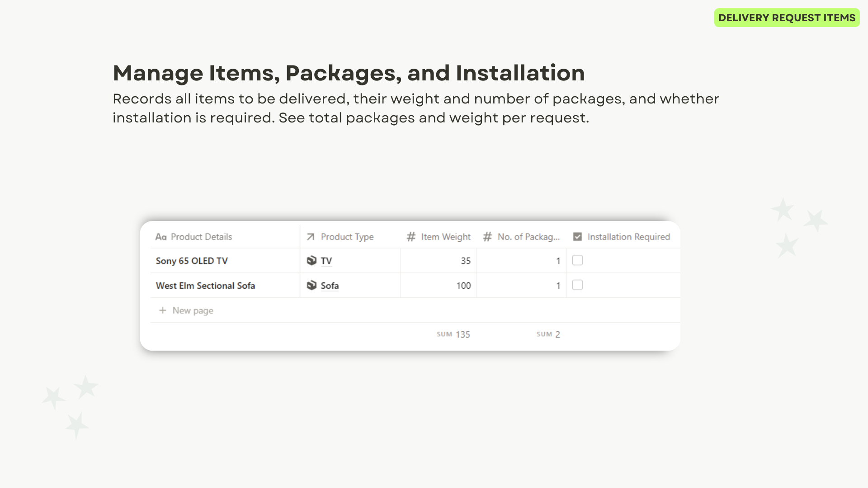The image size is (868, 488).
Task: Check Installation Required for West Elm Sectional Sofa
Action: pos(577,285)
